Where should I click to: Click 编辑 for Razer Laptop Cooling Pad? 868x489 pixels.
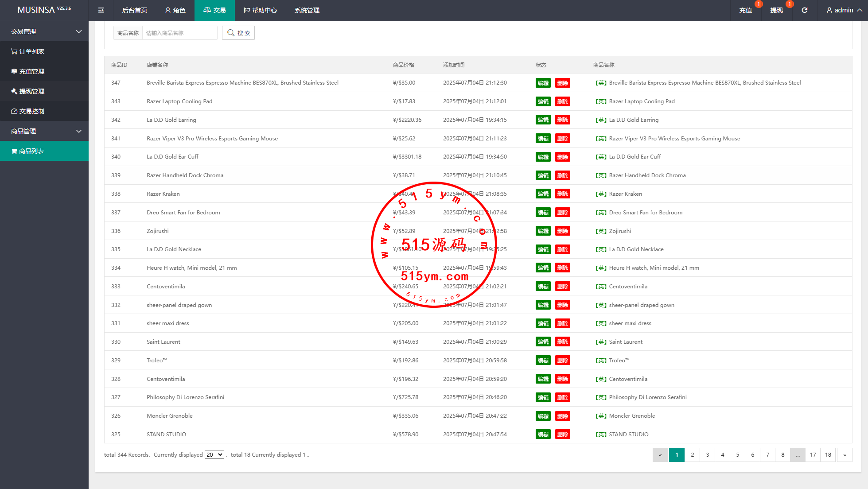tap(543, 101)
